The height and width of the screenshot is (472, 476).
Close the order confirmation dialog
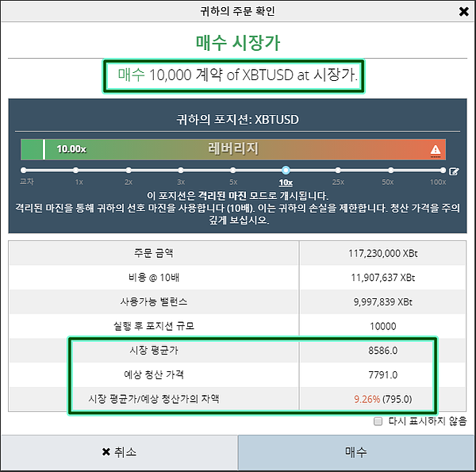463,12
